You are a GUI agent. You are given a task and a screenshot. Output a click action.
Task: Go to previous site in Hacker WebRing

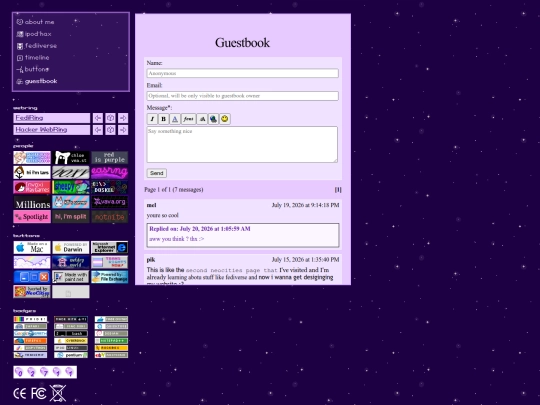click(x=98, y=130)
